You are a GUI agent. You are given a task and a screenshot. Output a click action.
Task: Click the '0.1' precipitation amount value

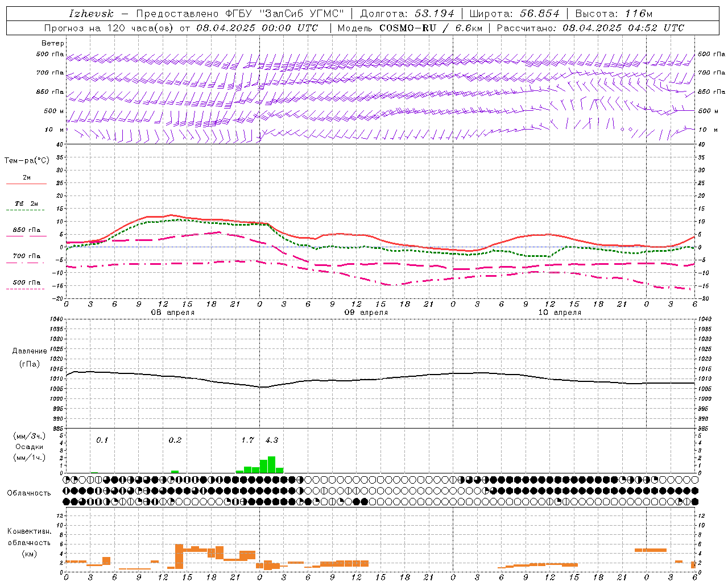point(102,440)
